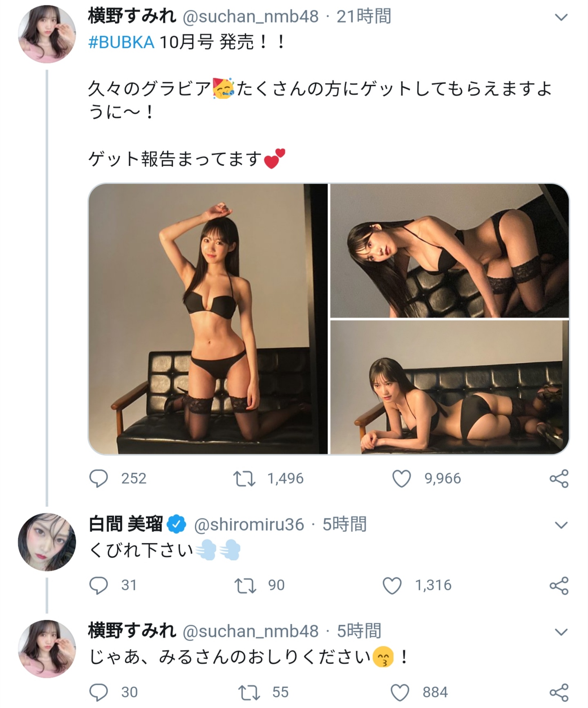Viewport: 588px width, 708px height.
Task: Open the top-right photo in the tweet
Action: (x=449, y=251)
